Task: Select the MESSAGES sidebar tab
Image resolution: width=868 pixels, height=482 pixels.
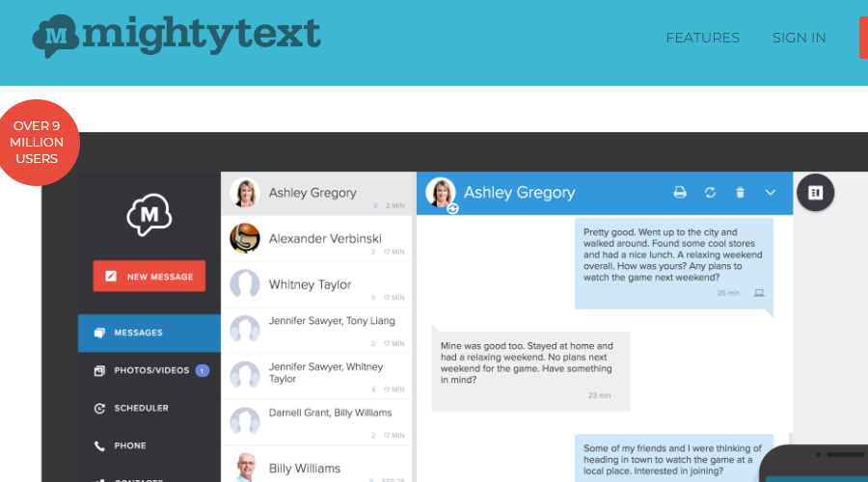Action: click(x=149, y=333)
